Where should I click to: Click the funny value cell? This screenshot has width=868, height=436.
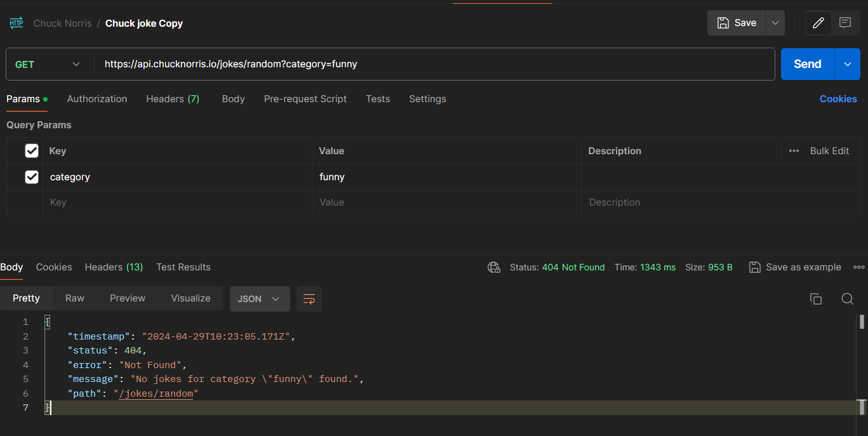pyautogui.click(x=446, y=177)
